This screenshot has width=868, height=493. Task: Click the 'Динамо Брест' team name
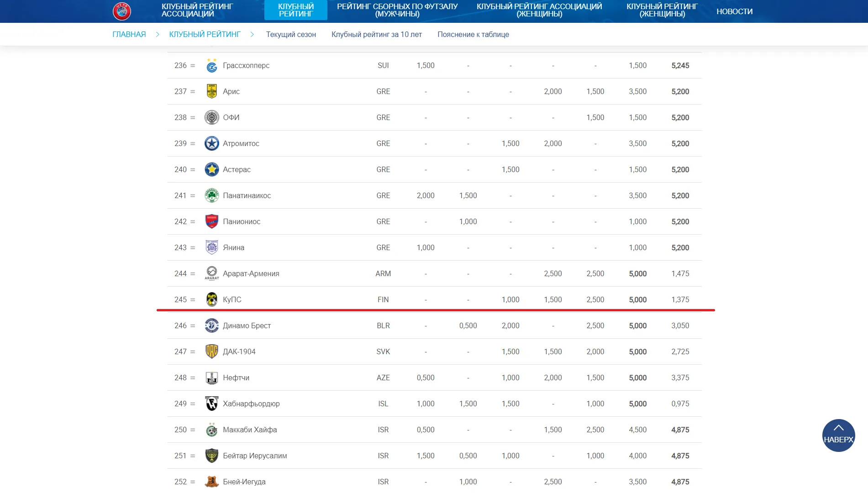pos(247,325)
